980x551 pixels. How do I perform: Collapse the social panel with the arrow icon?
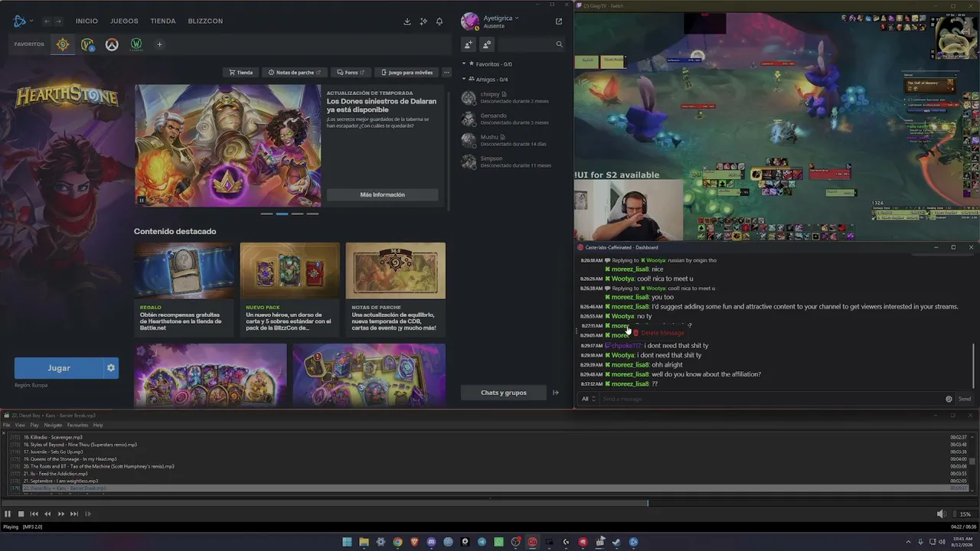point(556,393)
